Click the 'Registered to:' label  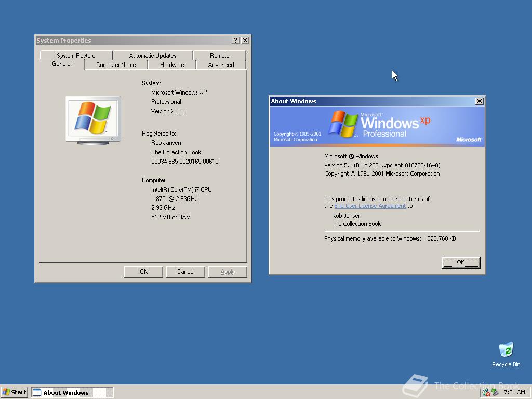click(x=159, y=134)
